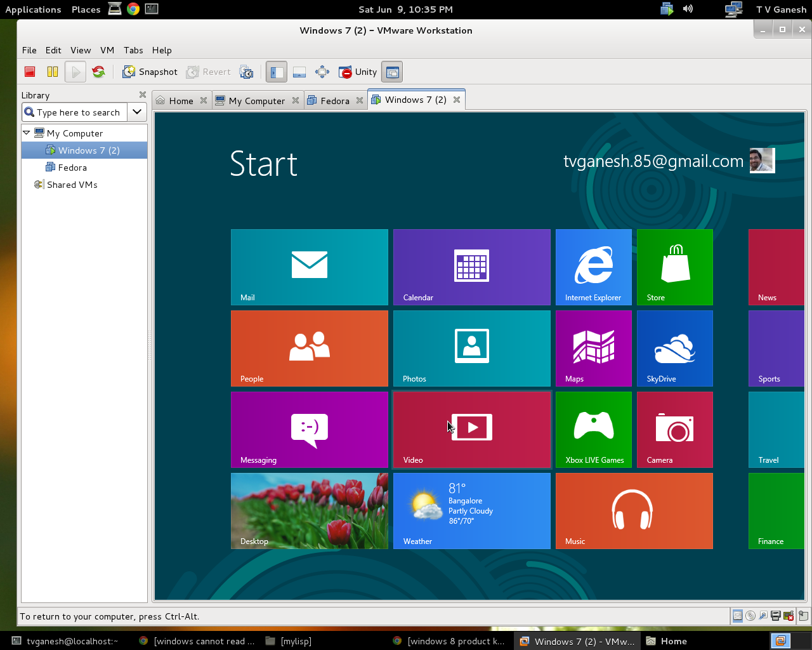
Task: Enter full screen mode icon
Action: coord(322,72)
